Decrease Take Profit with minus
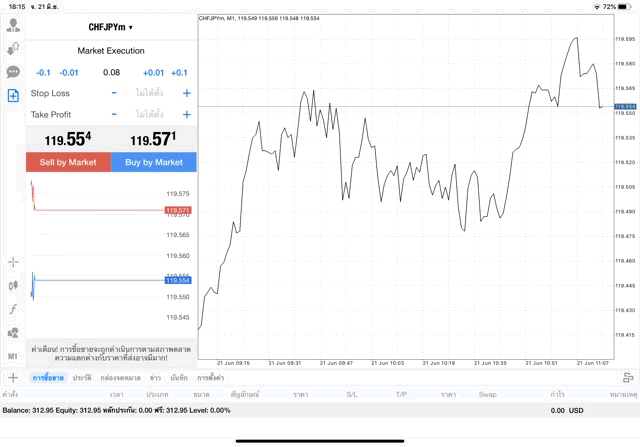 pos(114,115)
